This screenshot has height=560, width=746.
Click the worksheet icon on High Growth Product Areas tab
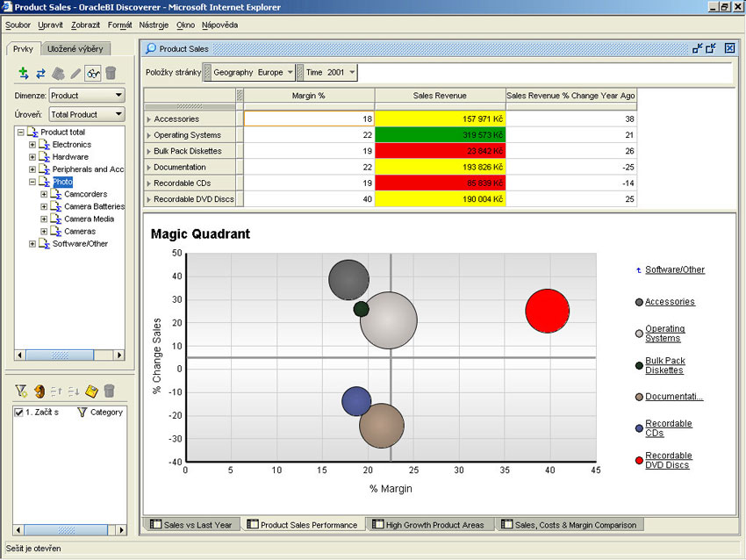pos(377,524)
